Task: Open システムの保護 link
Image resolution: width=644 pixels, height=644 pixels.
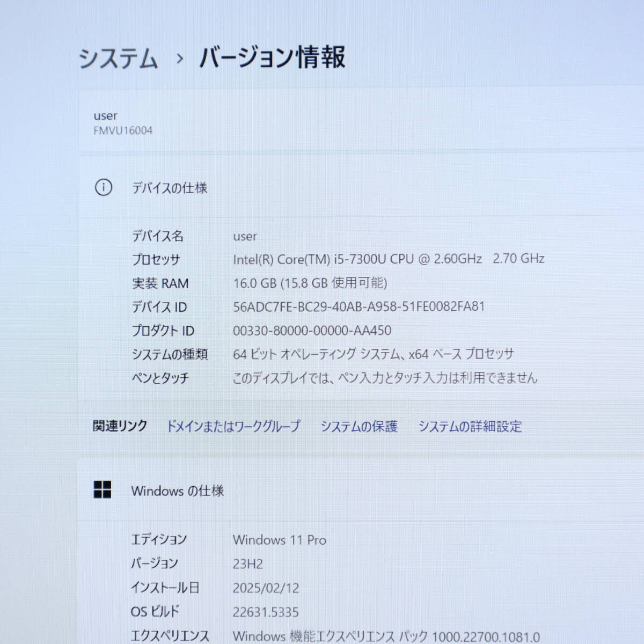Action: pyautogui.click(x=358, y=426)
